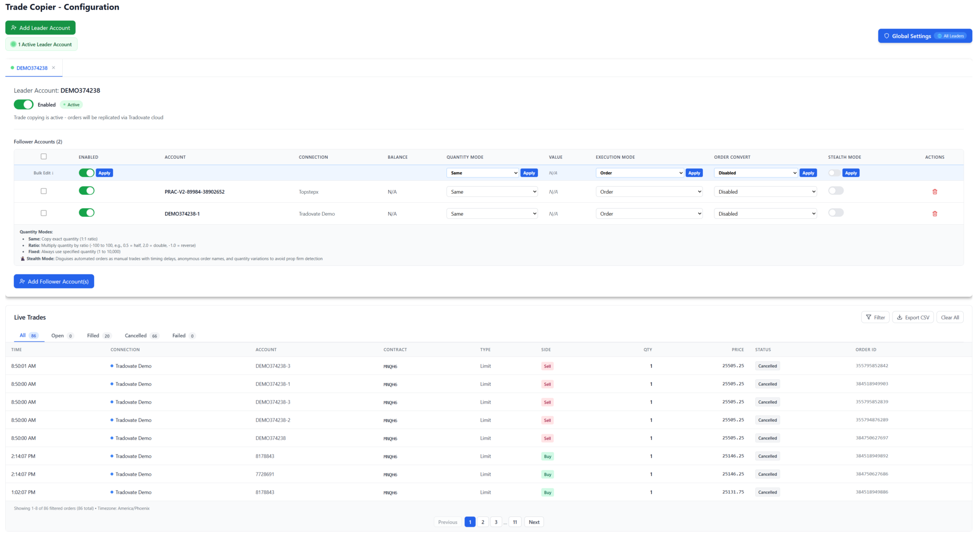Open bulk edit Execution Mode dropdown
This screenshot has height=538, width=980.
pyautogui.click(x=639, y=173)
